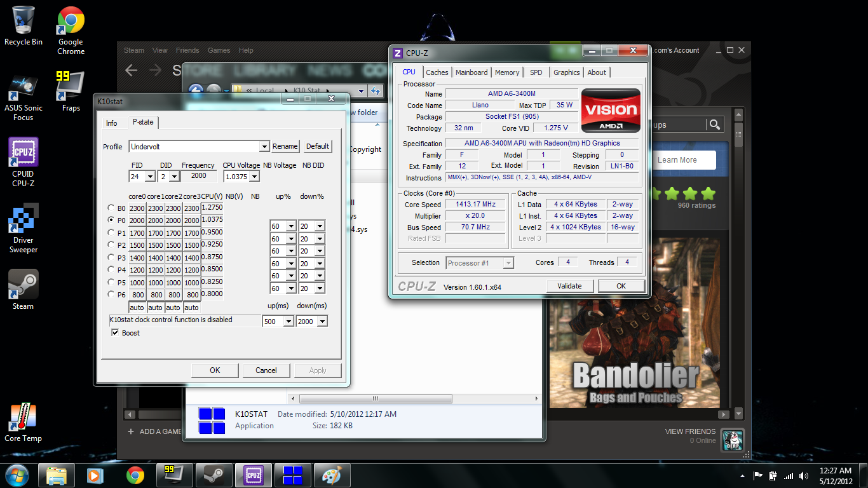Switch to K10stat in the taskbar

292,475
